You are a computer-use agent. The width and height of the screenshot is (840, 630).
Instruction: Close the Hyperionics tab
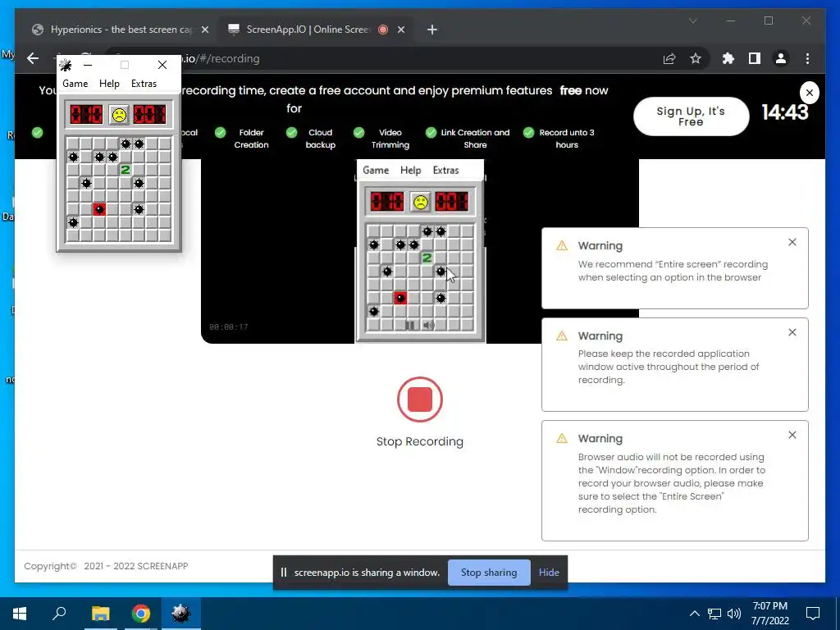coord(204,30)
